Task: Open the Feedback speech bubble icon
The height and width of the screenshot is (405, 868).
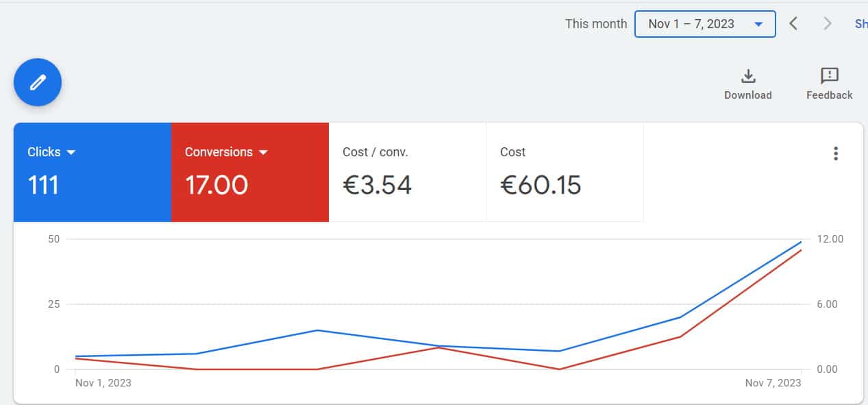Action: (x=830, y=75)
